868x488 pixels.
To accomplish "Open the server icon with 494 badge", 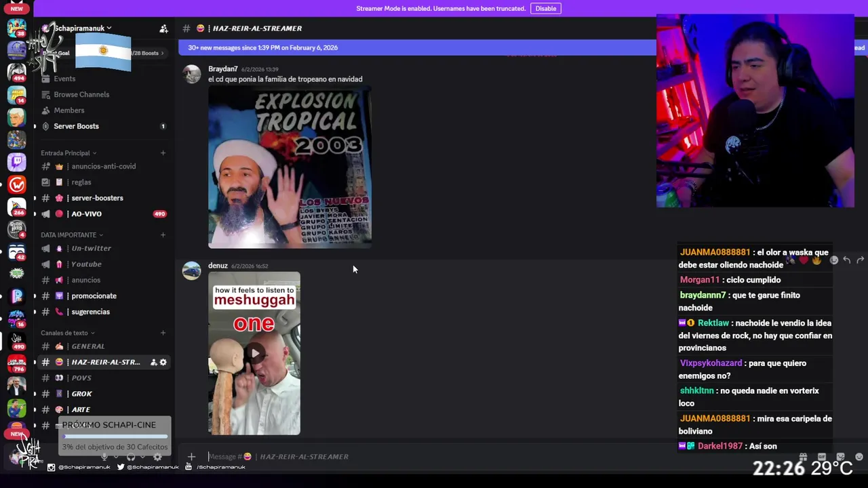I will tap(16, 71).
